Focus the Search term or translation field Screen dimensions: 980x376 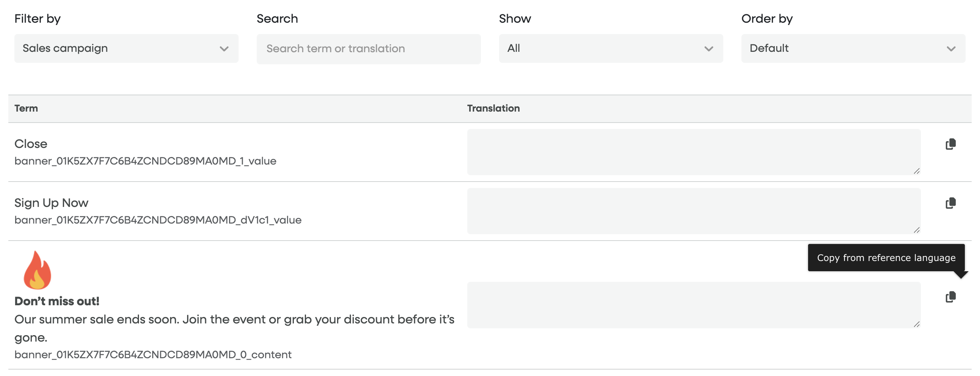(368, 49)
